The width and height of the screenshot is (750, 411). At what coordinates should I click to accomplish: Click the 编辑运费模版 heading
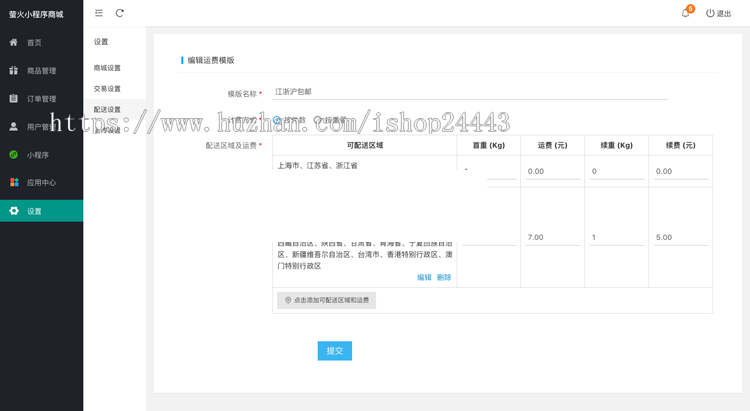pyautogui.click(x=211, y=60)
